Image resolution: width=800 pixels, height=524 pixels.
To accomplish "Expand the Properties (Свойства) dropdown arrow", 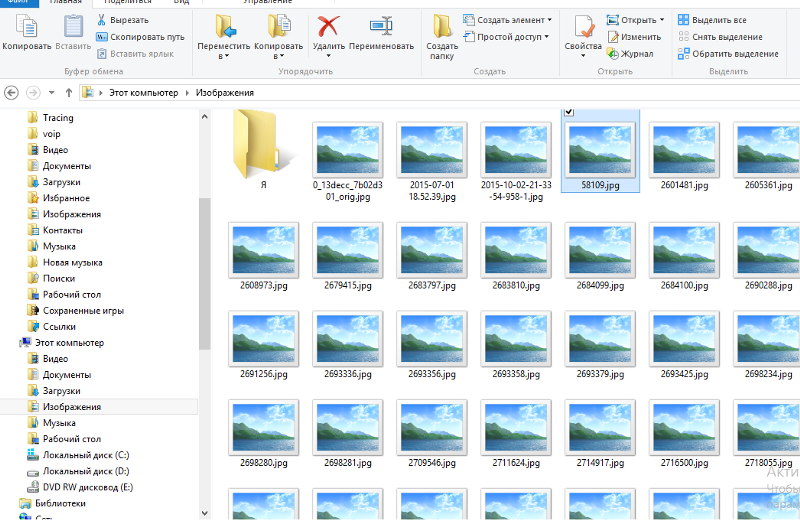I will tap(584, 56).
